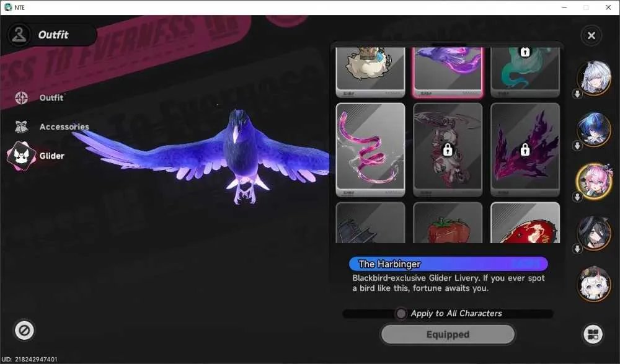
Task: Choose the locked teal glider thumbnail
Action: coord(525,72)
